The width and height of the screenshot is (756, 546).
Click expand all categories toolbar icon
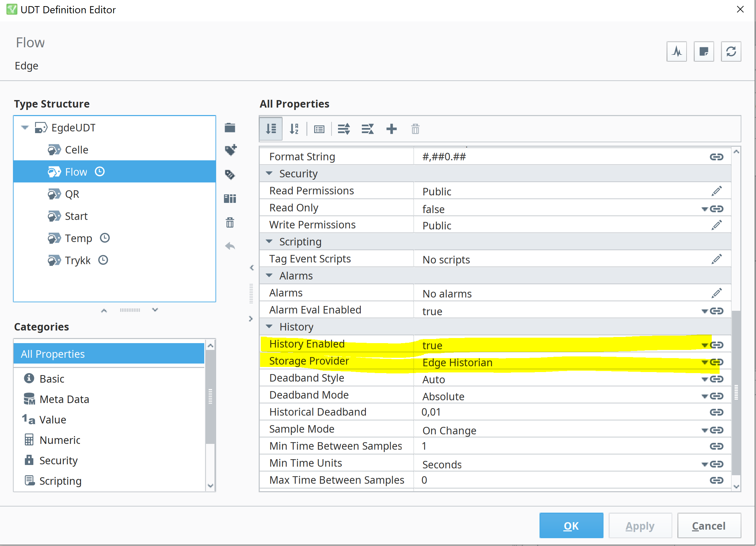point(344,129)
